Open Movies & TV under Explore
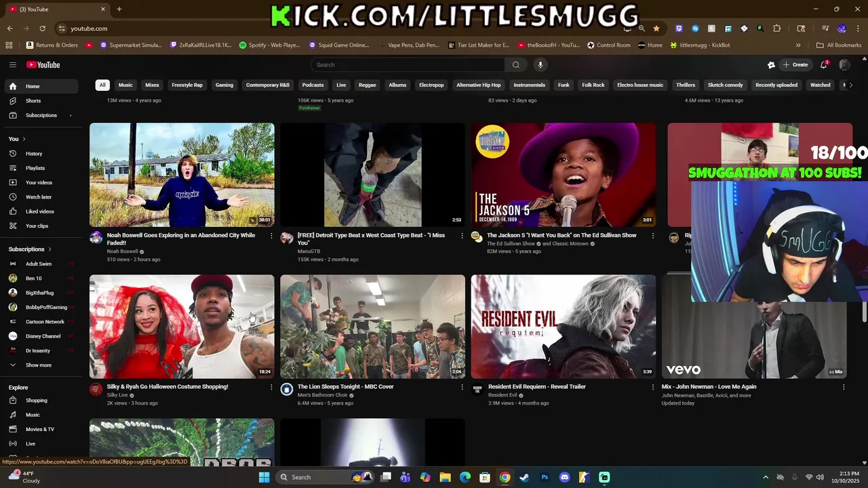The height and width of the screenshot is (488, 868). click(39, 429)
